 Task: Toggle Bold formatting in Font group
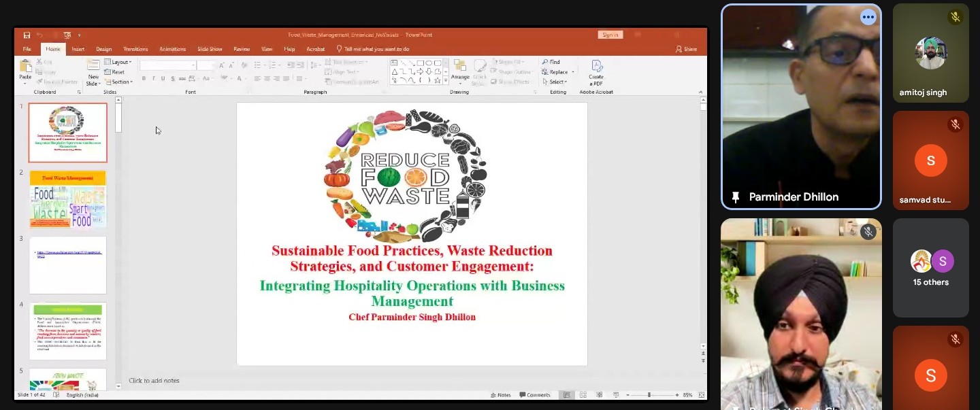point(144,79)
